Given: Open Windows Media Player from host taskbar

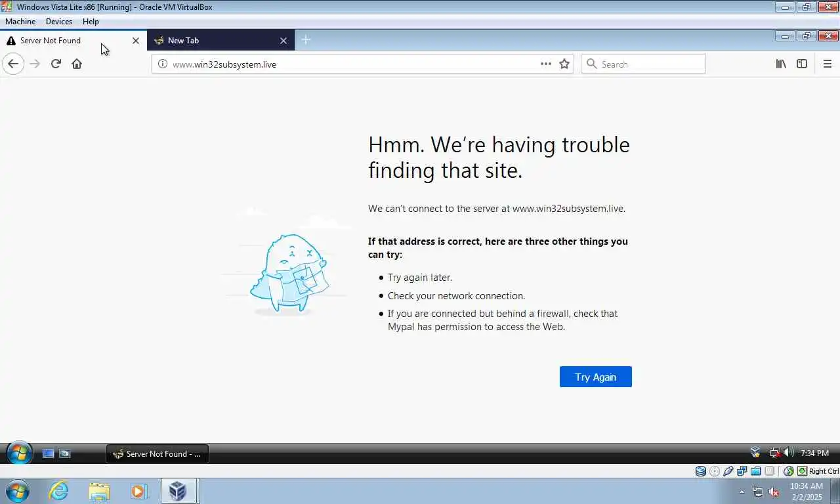Looking at the screenshot, I should 138,491.
